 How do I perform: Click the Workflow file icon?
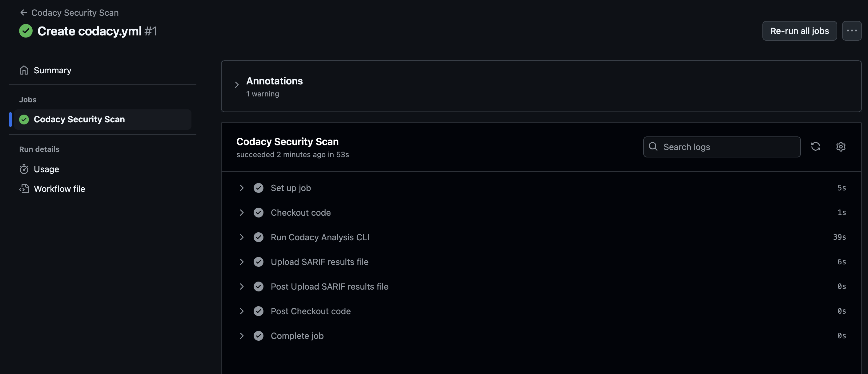coord(24,189)
